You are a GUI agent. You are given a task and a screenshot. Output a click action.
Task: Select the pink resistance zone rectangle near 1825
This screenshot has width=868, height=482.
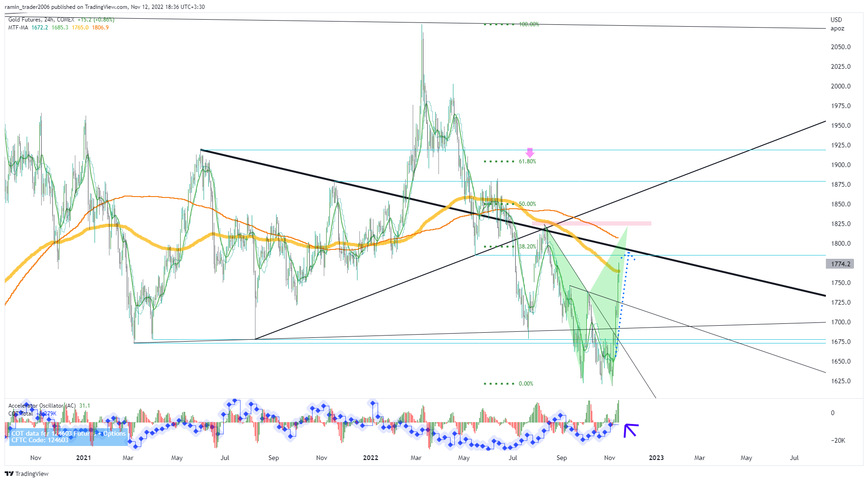(591, 224)
